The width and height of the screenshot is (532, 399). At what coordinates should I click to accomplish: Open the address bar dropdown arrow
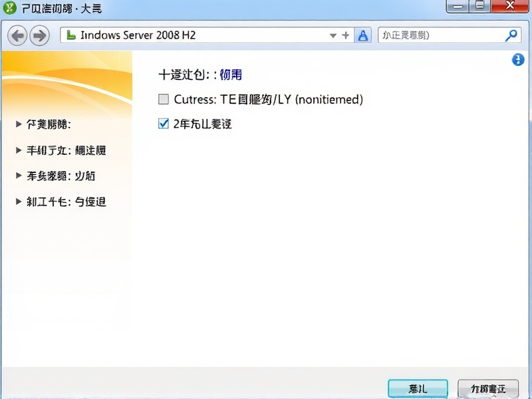(332, 35)
